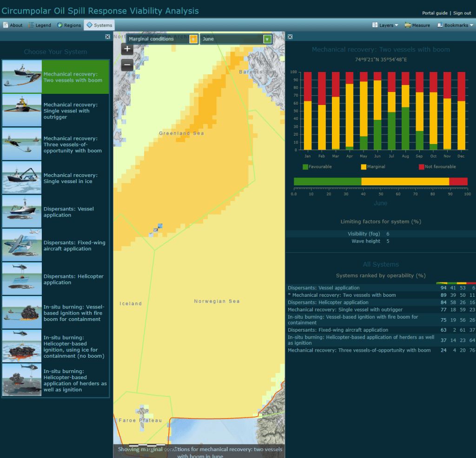The image size is (476, 458).
Task: Choose Dispersants: Fixed-wing aircraft application icon
Action: pos(22,245)
